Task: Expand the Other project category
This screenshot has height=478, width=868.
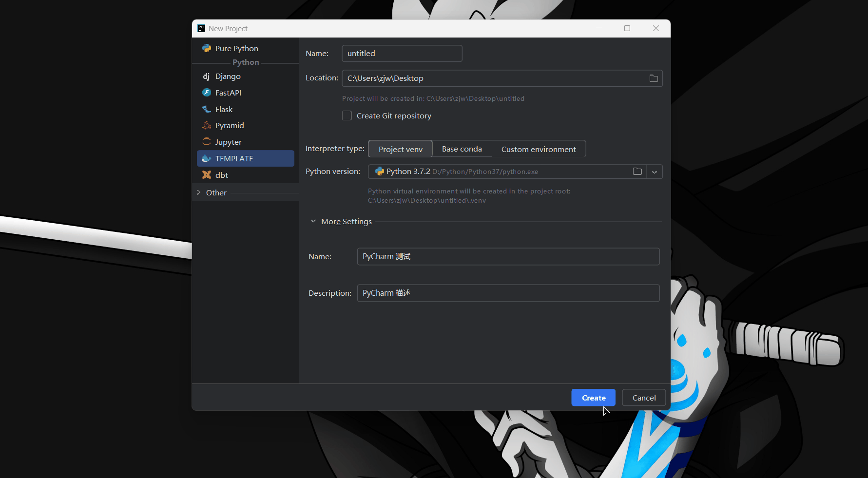Action: pos(198,192)
